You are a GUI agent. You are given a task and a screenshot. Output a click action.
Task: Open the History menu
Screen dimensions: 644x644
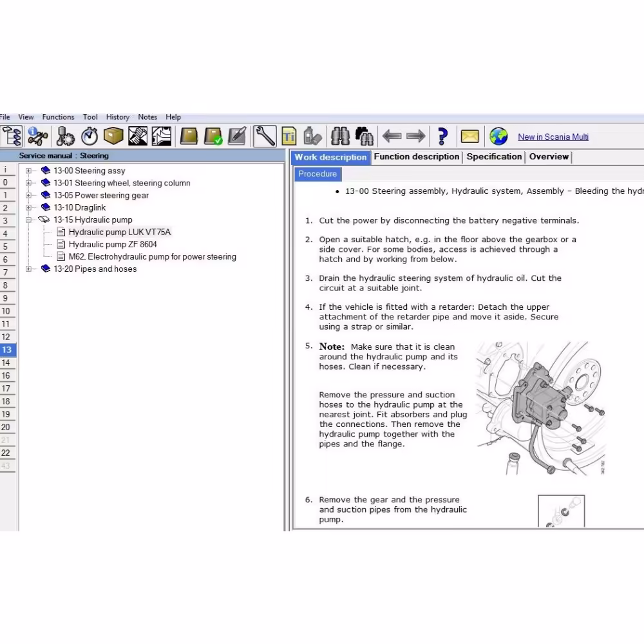[x=117, y=117]
